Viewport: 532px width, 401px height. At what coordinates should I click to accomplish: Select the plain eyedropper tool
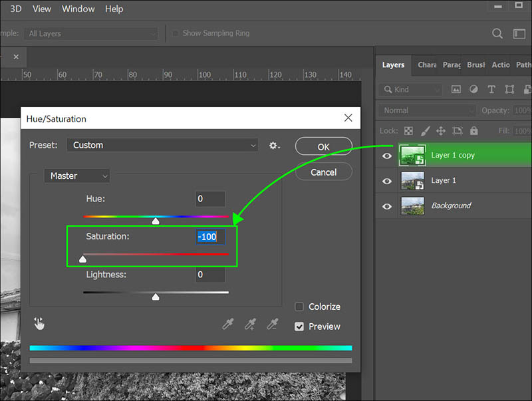point(227,325)
